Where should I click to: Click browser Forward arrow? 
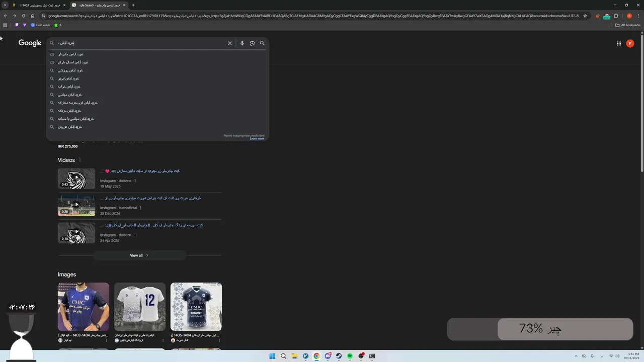(14, 16)
